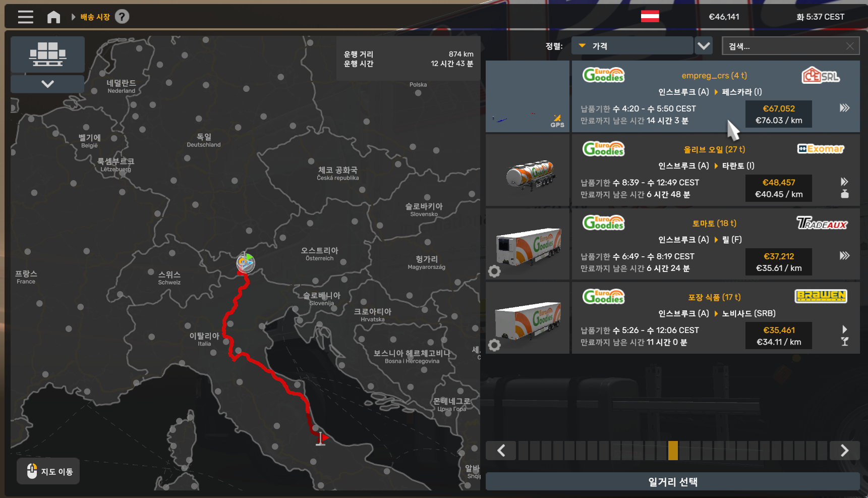Click urgency arrows on 올리브 오일 job

click(845, 182)
